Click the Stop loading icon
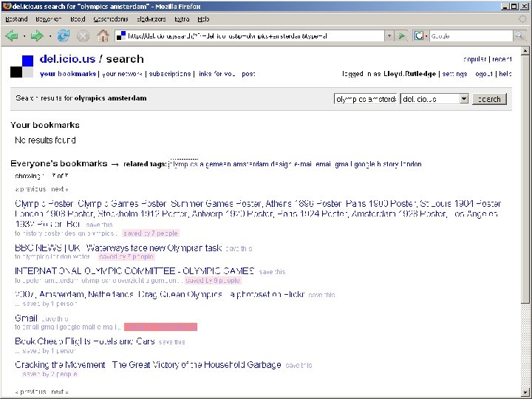The width and height of the screenshot is (532, 399). pos(83,35)
